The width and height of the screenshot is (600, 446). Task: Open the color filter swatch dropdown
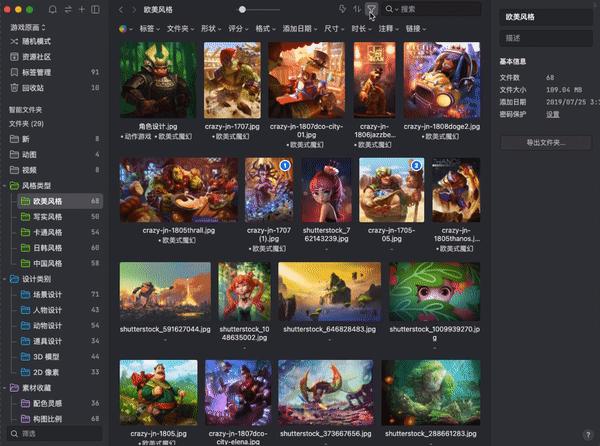(126, 29)
